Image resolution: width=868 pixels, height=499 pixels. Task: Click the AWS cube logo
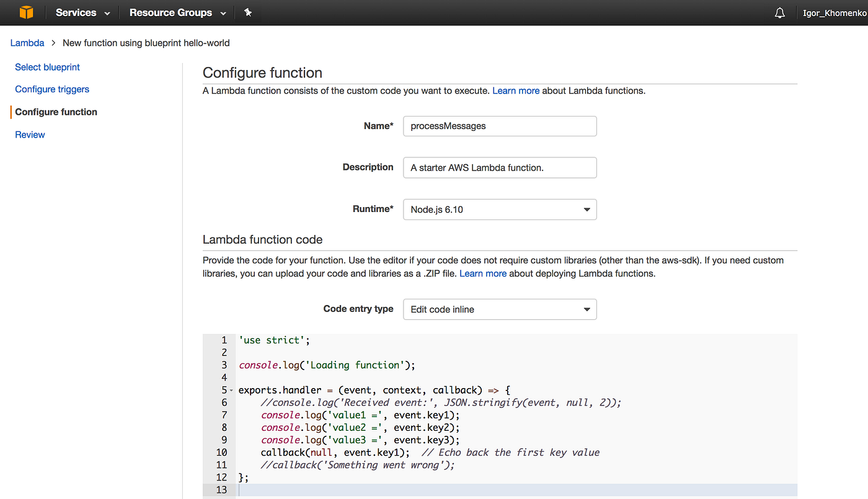tap(25, 12)
